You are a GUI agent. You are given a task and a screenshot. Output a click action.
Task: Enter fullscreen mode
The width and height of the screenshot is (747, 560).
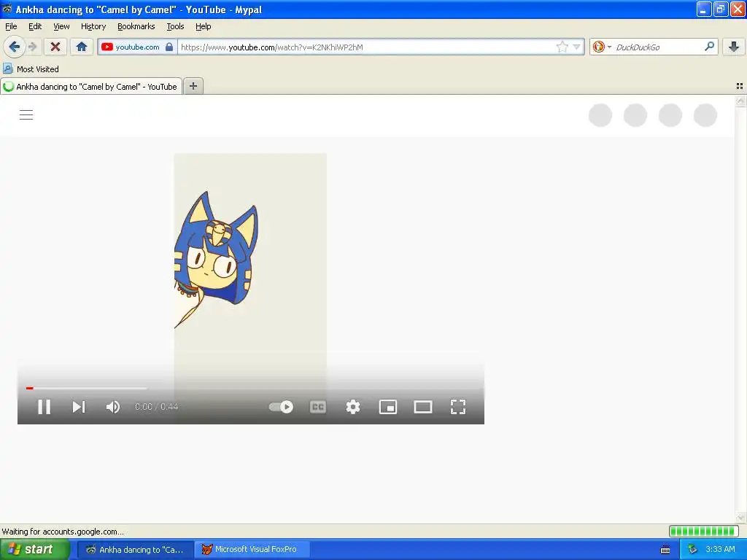click(x=458, y=407)
